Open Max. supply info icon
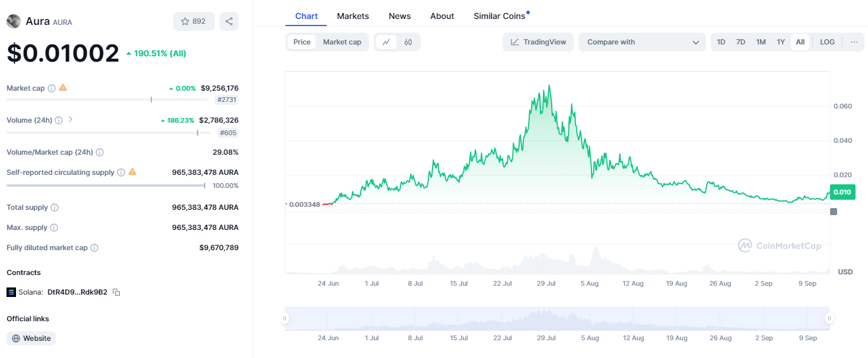The height and width of the screenshot is (358, 868). (x=54, y=228)
